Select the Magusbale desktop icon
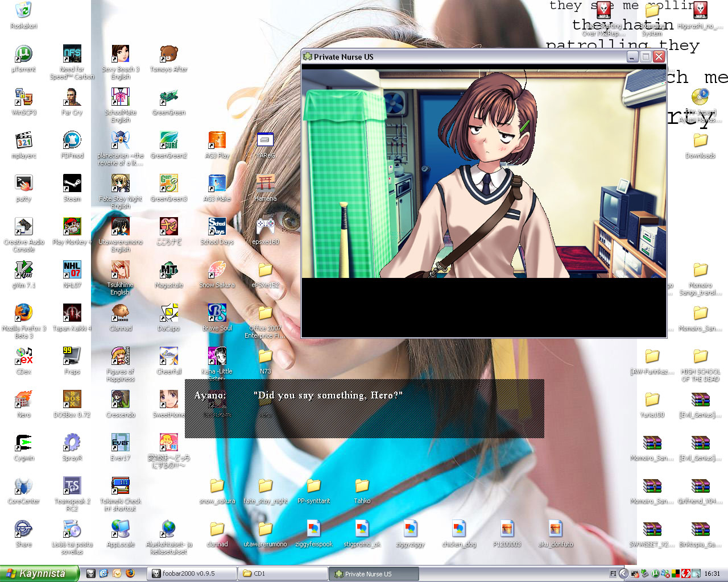The image size is (728, 582). [169, 270]
